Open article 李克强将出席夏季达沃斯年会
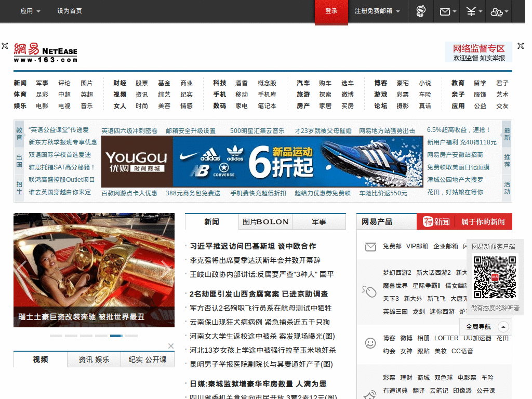 point(255,260)
